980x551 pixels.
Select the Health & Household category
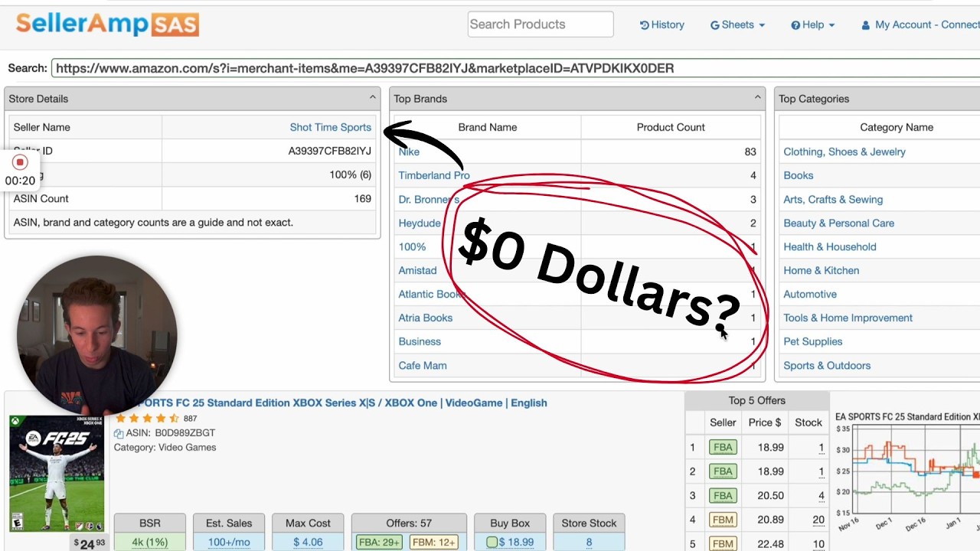tap(830, 246)
